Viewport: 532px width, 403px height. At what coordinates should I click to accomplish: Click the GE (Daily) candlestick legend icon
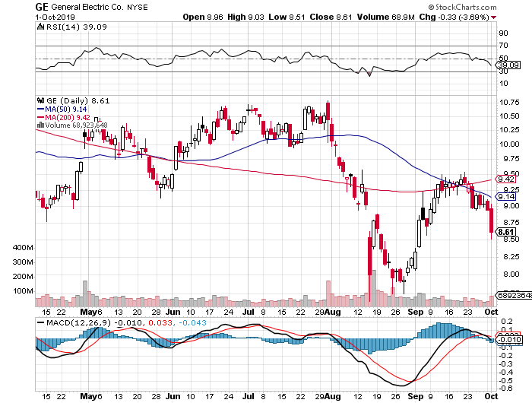(40, 100)
